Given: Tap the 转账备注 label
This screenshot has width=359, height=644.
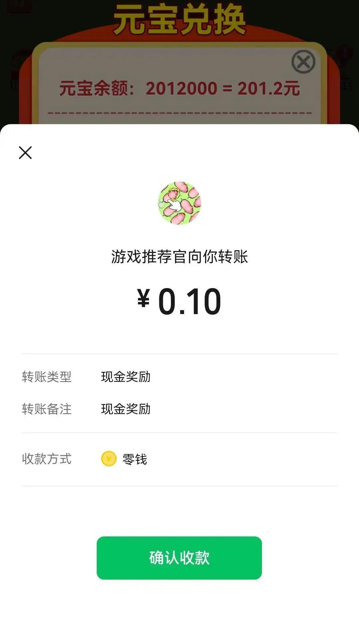Looking at the screenshot, I should [47, 409].
